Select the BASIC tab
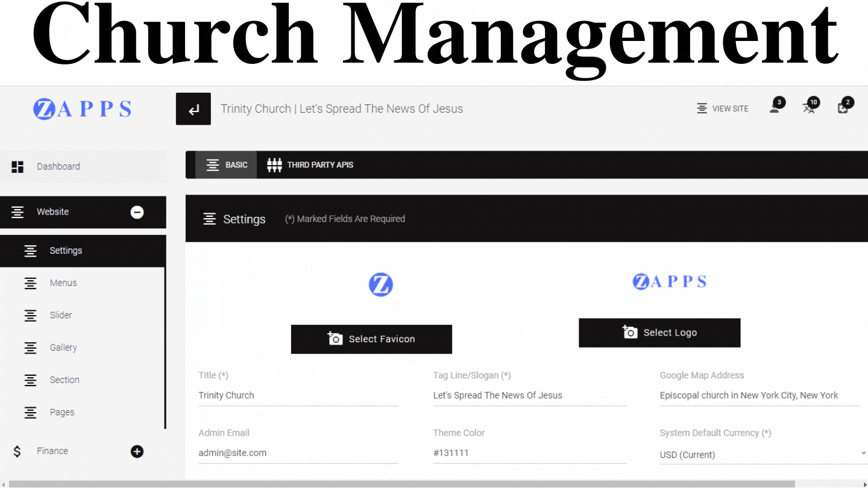The image size is (868, 488). (x=226, y=164)
